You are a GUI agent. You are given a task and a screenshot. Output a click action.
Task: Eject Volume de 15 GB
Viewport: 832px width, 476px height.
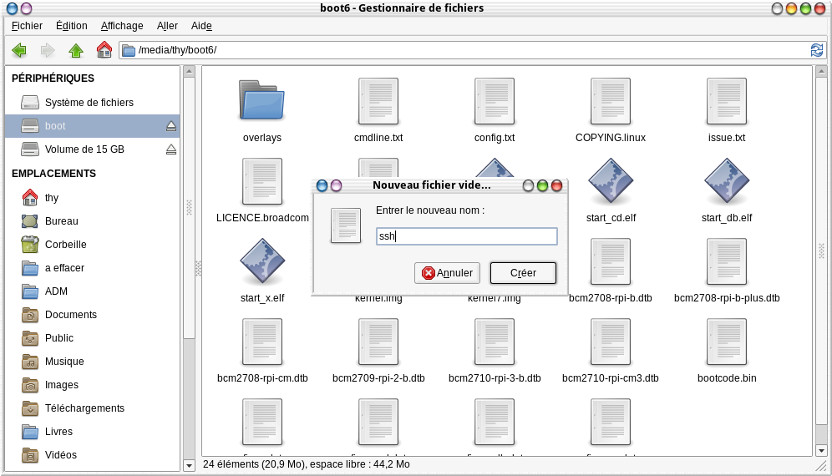point(171,149)
